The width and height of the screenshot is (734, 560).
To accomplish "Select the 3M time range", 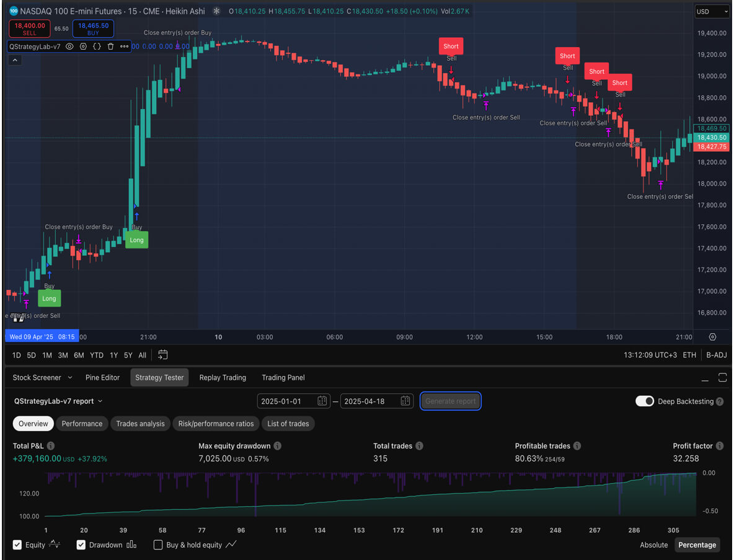I will pyautogui.click(x=63, y=355).
